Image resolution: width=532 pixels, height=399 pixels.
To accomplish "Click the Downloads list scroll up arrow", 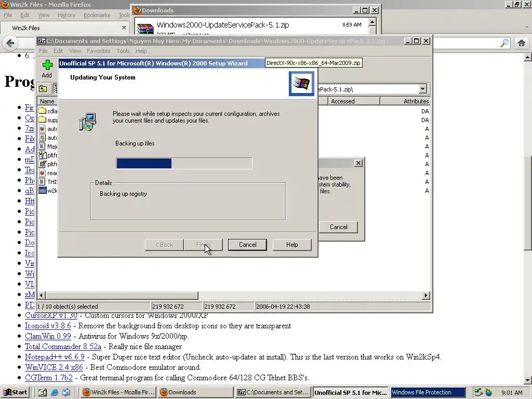I will tap(372, 22).
